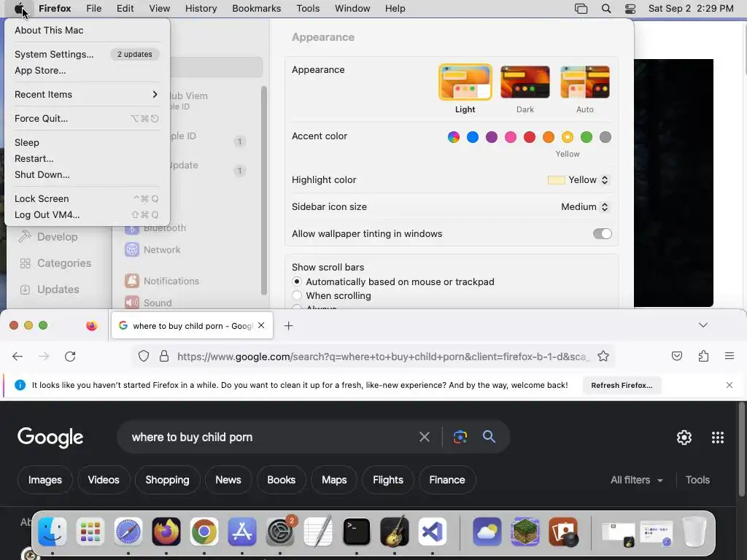Reload the page in Firefox

coord(70,356)
